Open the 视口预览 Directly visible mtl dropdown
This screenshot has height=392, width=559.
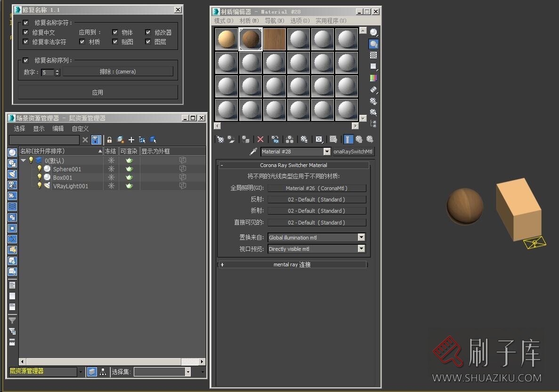361,249
